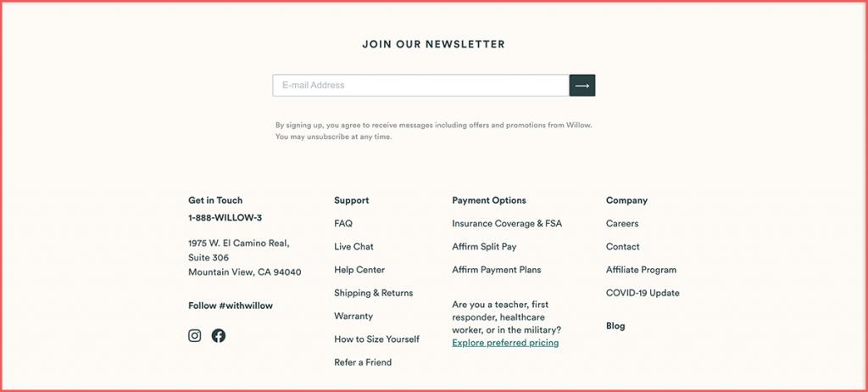
Task: Open How to Size Yourself
Action: [x=377, y=339]
